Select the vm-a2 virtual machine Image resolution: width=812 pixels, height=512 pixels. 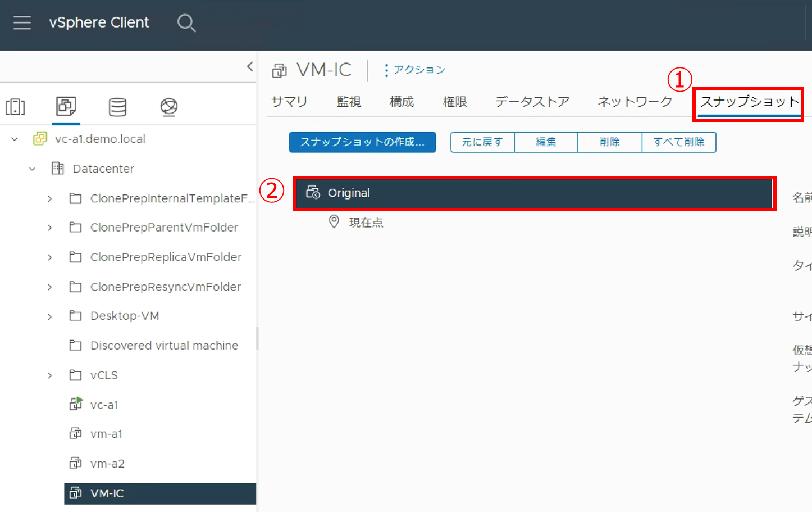(107, 464)
